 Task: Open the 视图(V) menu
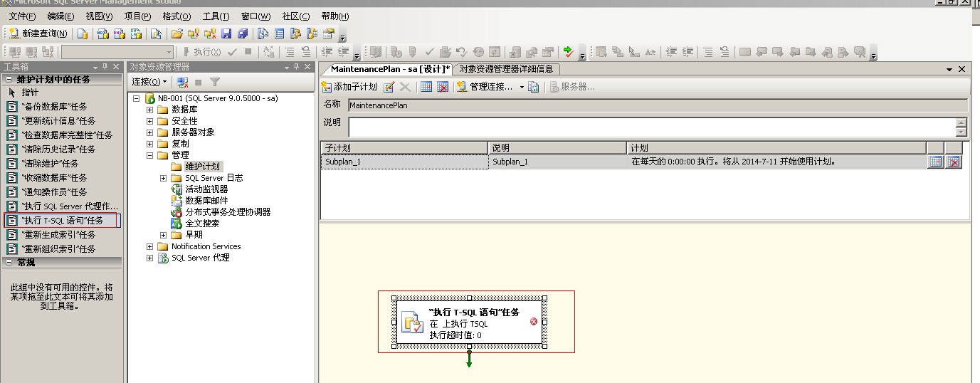tap(99, 16)
